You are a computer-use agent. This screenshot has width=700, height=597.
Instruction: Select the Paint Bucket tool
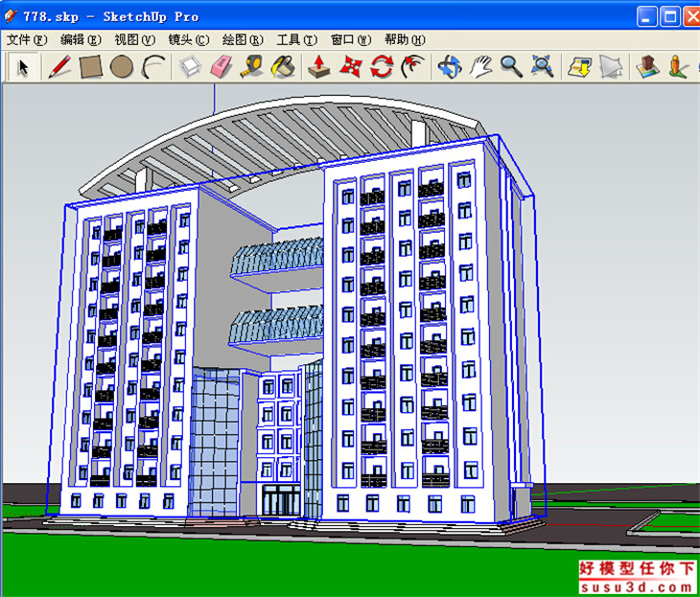283,67
